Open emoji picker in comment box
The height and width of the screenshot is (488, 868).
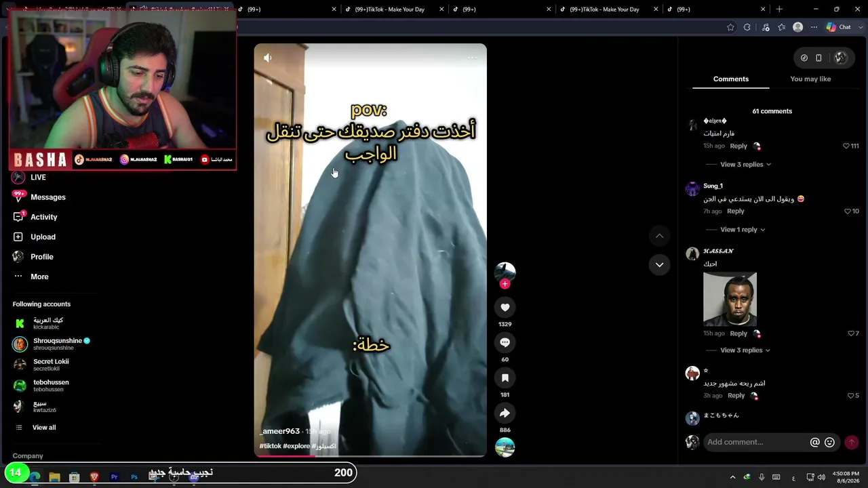pos(829,442)
